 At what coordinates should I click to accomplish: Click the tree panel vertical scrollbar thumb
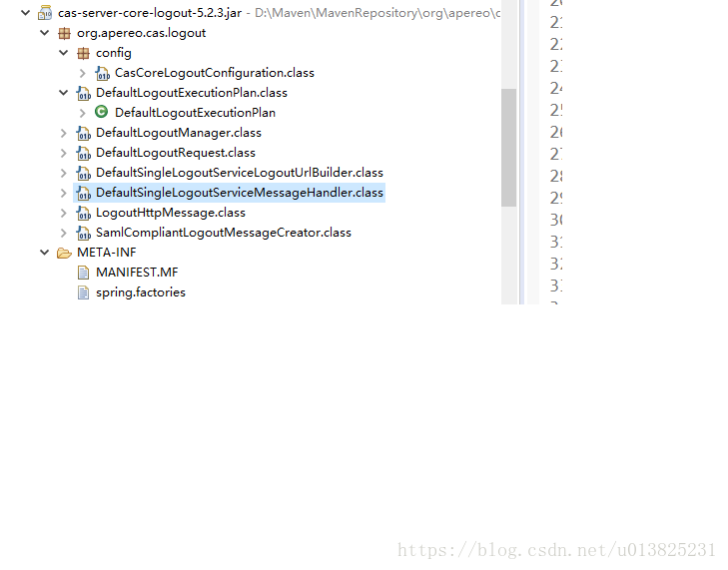[x=509, y=148]
